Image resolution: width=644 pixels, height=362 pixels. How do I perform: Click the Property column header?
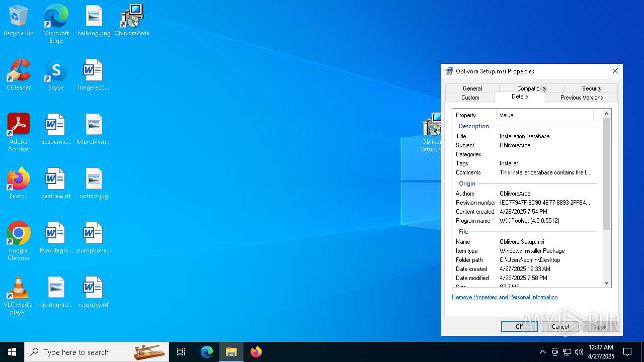[474, 115]
